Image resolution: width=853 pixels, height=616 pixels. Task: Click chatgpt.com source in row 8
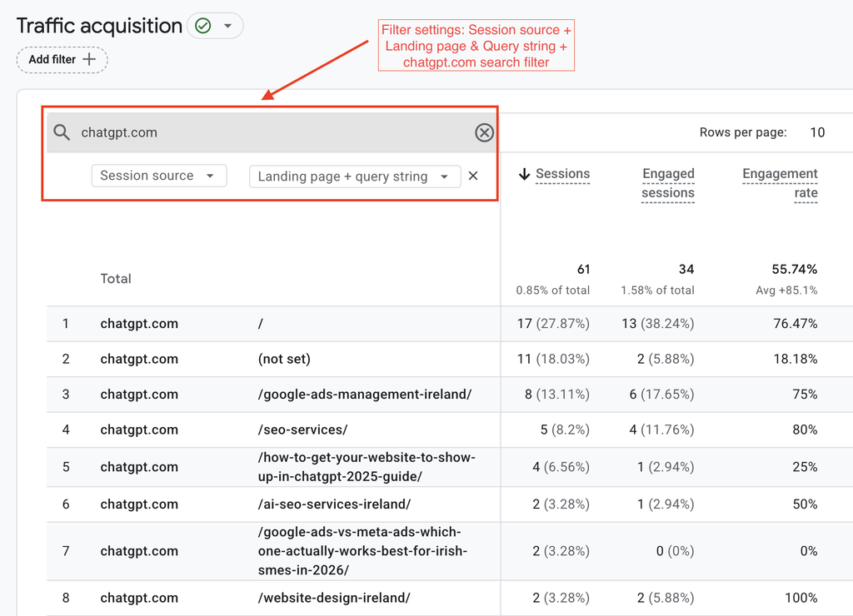(x=139, y=598)
